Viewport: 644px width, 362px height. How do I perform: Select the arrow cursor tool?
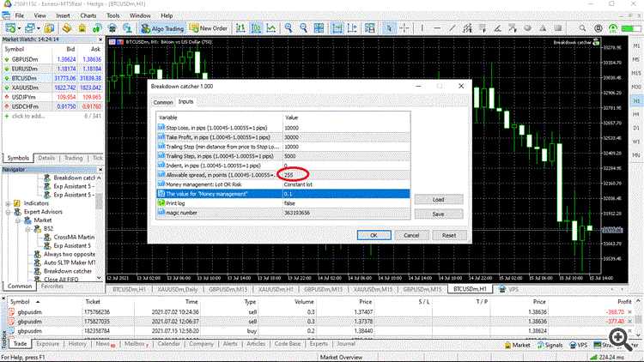[x=388, y=28]
